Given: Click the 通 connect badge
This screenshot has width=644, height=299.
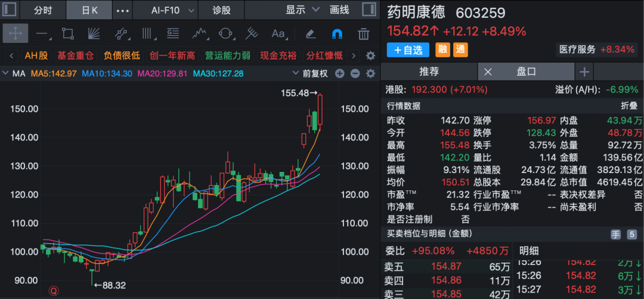Looking at the screenshot, I should (460, 50).
